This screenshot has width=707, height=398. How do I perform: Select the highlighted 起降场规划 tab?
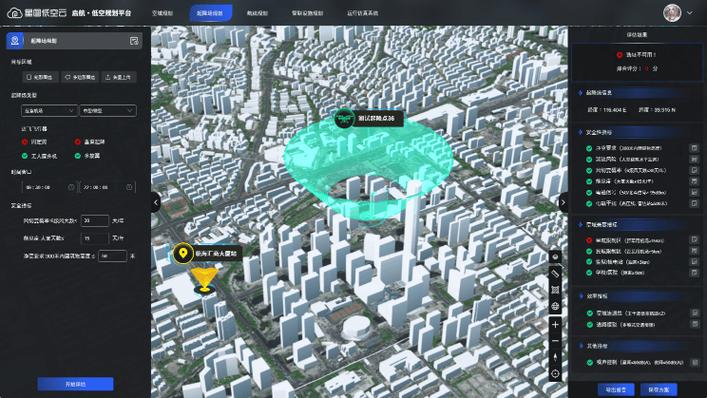point(210,13)
